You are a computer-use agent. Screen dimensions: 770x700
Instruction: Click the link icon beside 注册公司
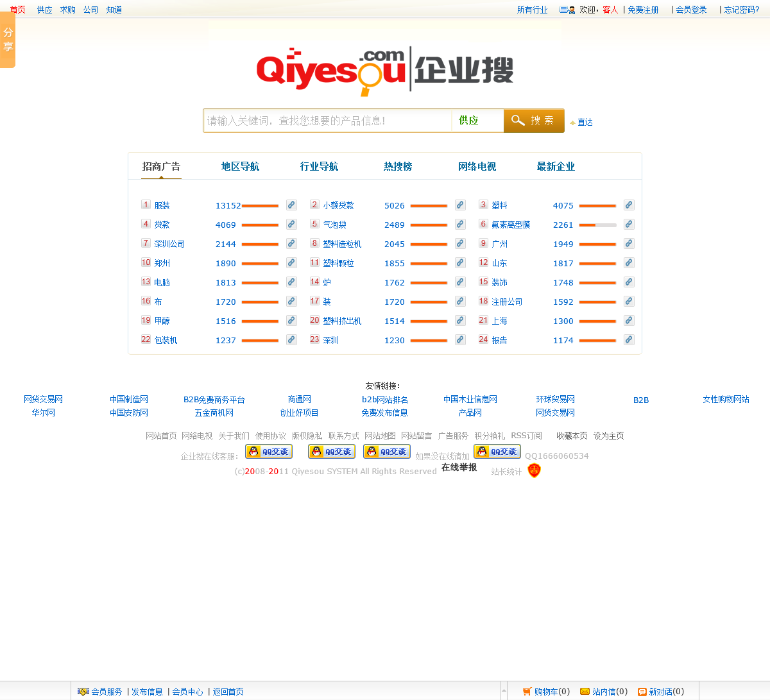point(629,302)
